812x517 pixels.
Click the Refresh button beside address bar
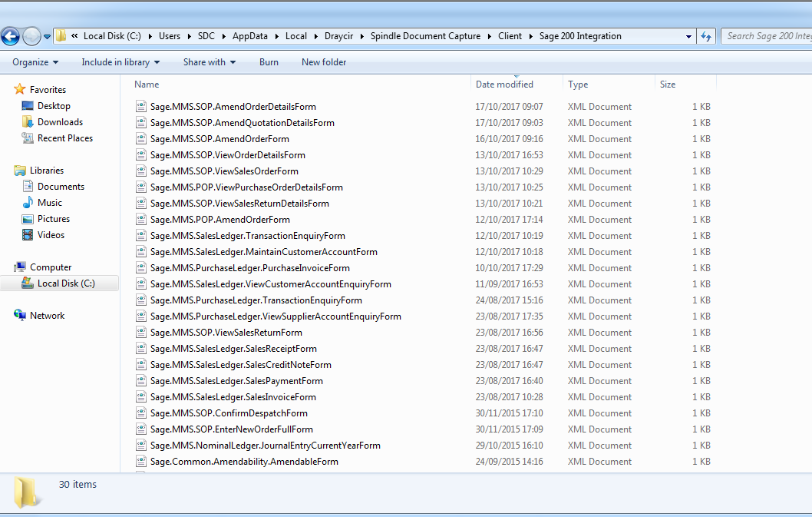pyautogui.click(x=706, y=36)
